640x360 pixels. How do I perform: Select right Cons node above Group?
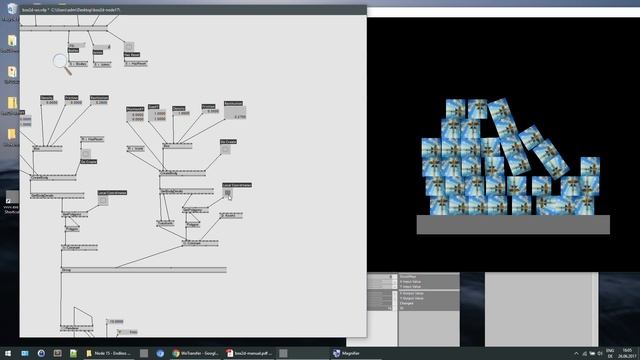coord(200,243)
